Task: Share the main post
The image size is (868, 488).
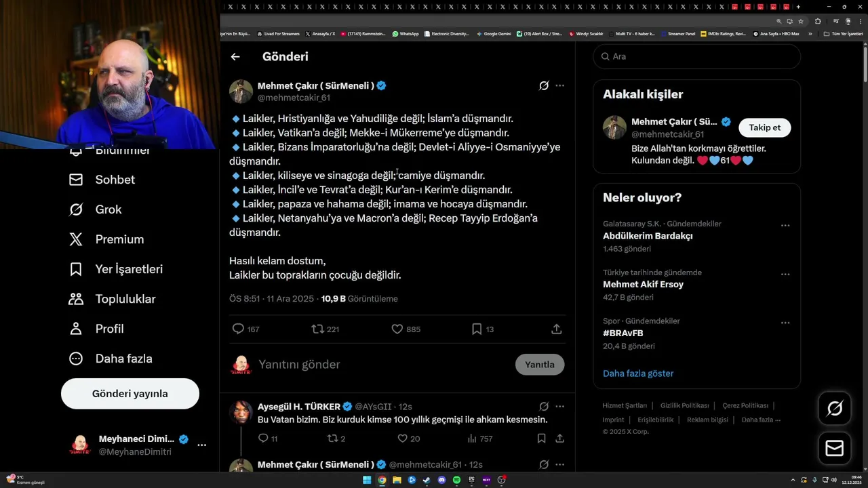Action: tap(557, 329)
